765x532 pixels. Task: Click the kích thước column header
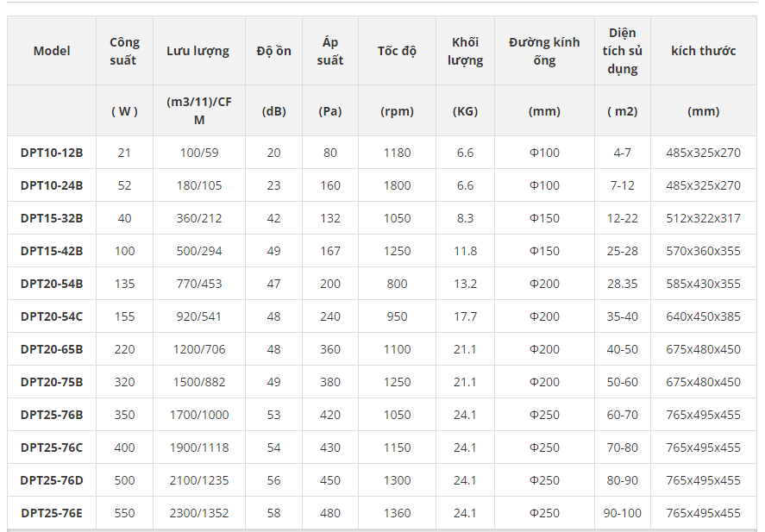704,51
